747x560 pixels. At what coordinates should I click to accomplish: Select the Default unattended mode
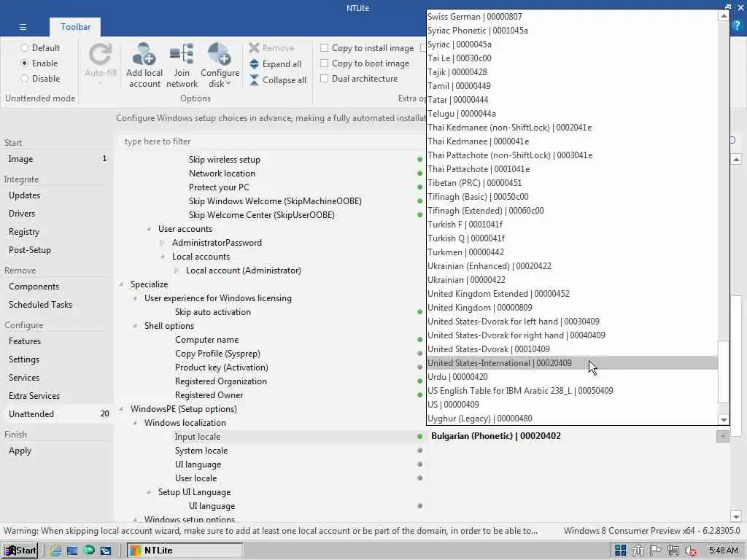[x=24, y=48]
